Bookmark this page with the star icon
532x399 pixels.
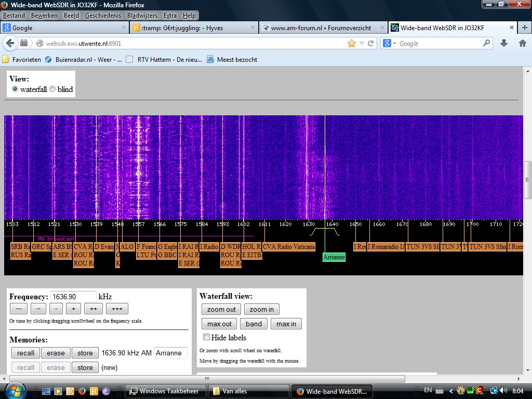[352, 44]
